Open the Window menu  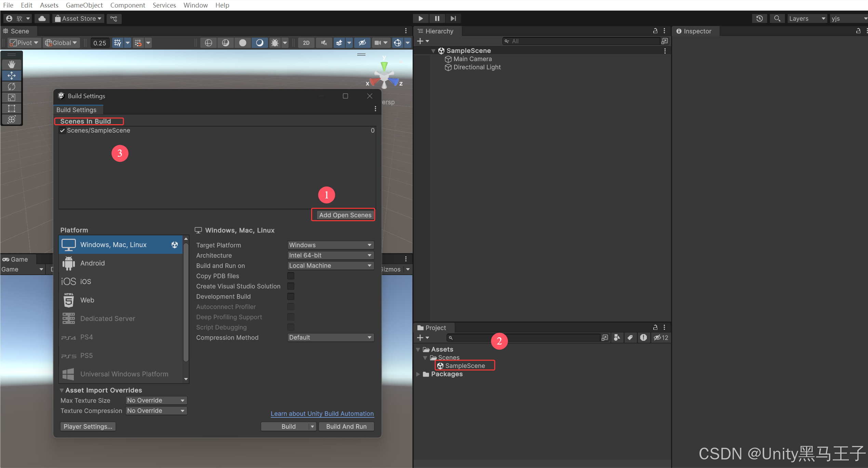click(195, 5)
